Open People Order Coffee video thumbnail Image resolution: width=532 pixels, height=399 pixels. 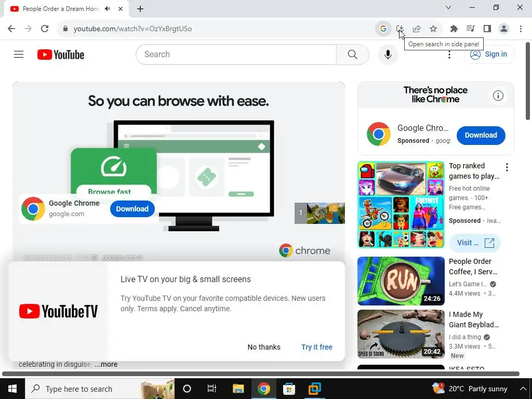[x=401, y=281]
